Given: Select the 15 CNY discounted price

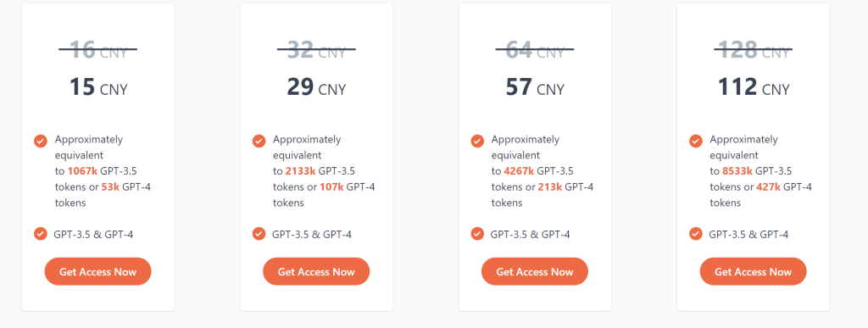Looking at the screenshot, I should [x=98, y=87].
